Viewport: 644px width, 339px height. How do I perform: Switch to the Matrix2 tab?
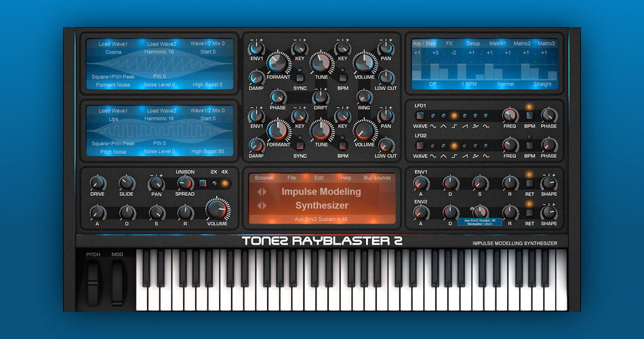522,43
